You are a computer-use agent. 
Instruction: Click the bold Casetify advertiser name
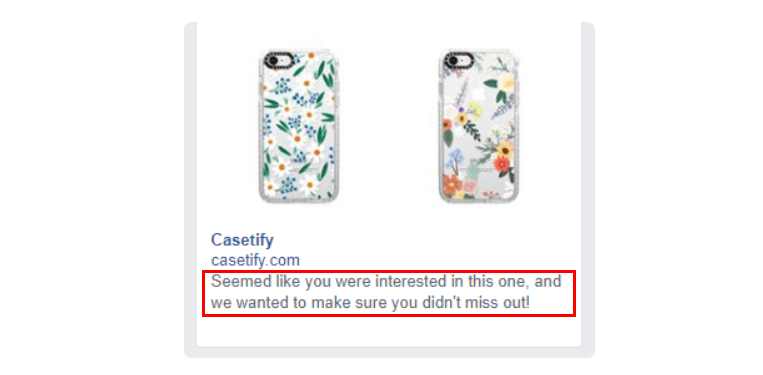click(242, 240)
